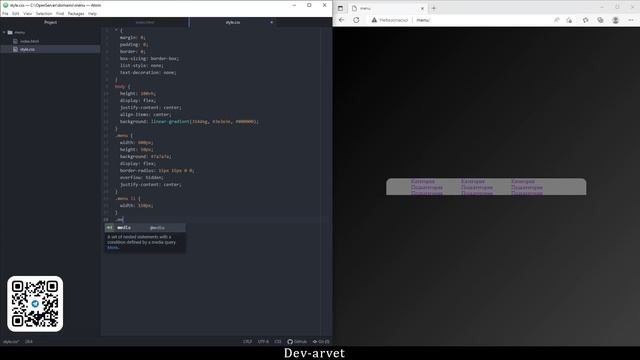The image size is (640, 360).
Task: Click the linear-gradient background line in code
Action: (189, 122)
